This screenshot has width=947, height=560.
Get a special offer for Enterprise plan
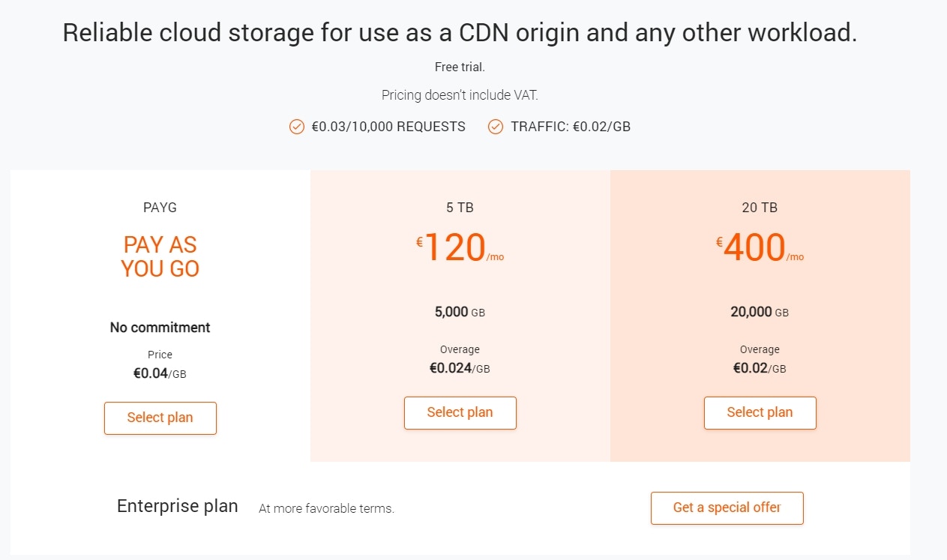tap(727, 508)
